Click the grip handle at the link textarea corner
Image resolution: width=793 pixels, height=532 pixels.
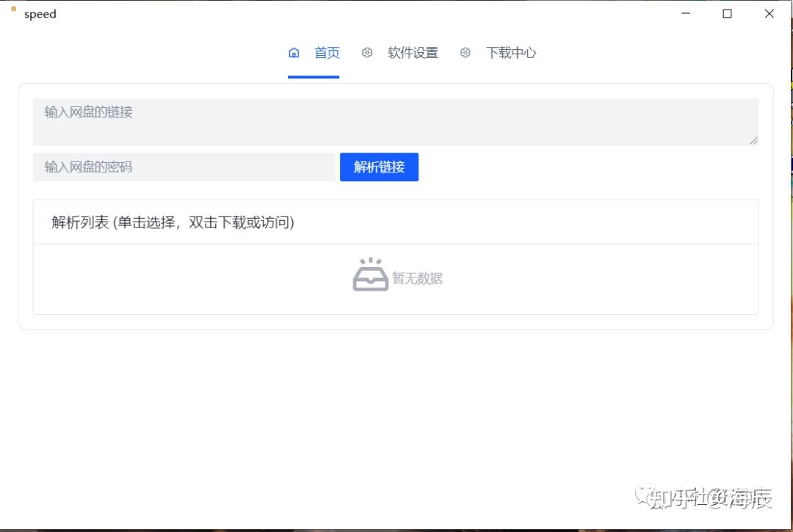(753, 141)
